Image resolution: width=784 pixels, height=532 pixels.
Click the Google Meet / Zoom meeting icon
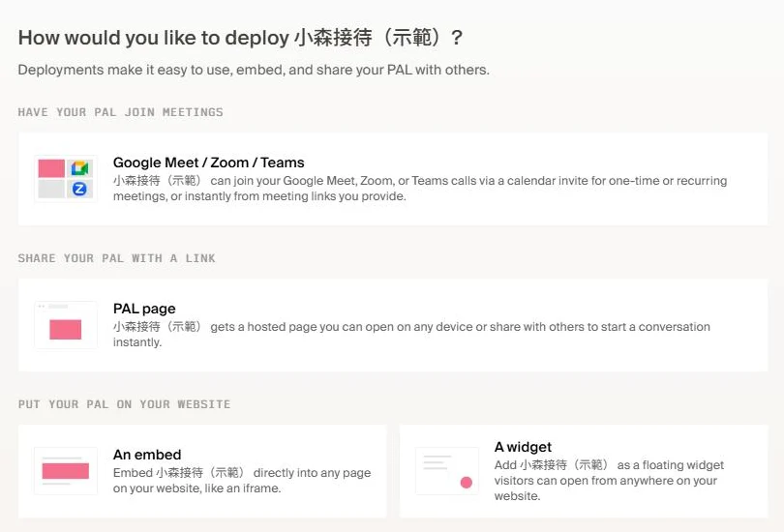coord(66,179)
